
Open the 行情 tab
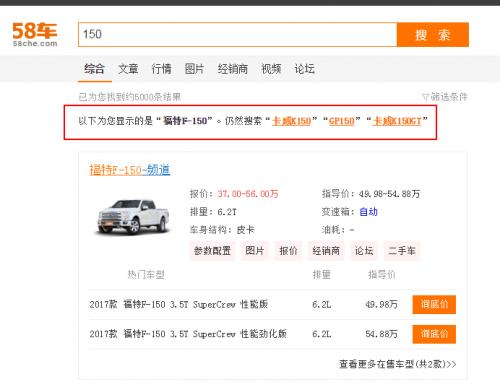tap(161, 69)
